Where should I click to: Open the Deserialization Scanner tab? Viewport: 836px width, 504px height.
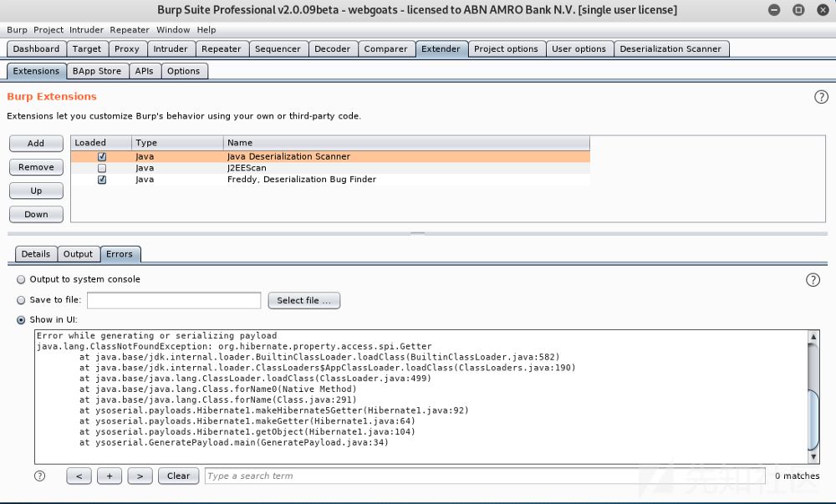tap(670, 49)
